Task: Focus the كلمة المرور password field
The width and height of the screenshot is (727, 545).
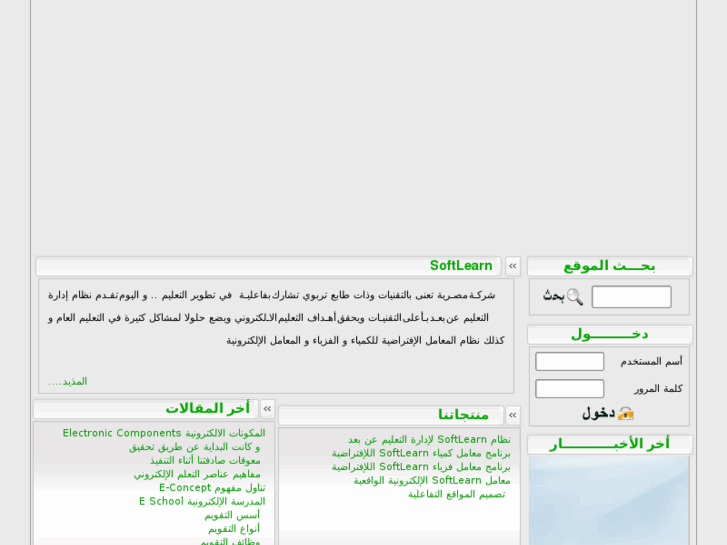Action: pyautogui.click(x=569, y=389)
